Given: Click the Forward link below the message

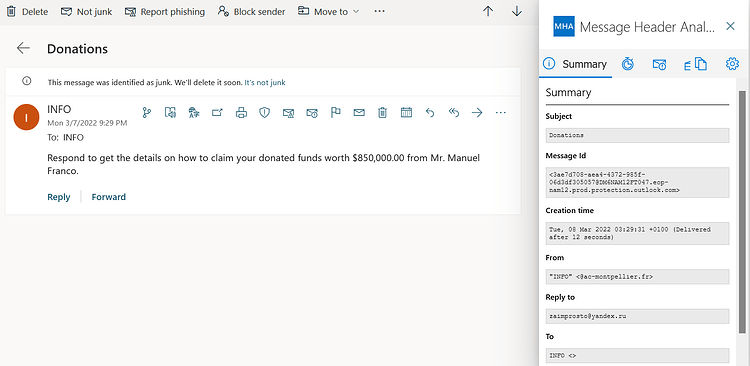Looking at the screenshot, I should (x=109, y=197).
